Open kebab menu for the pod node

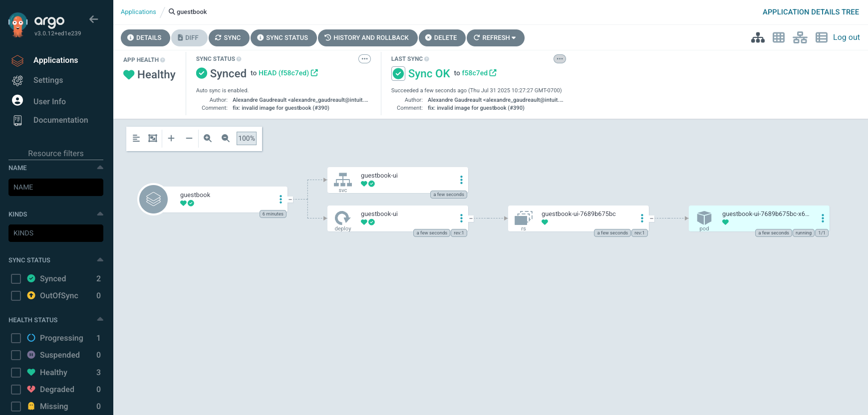tap(823, 218)
